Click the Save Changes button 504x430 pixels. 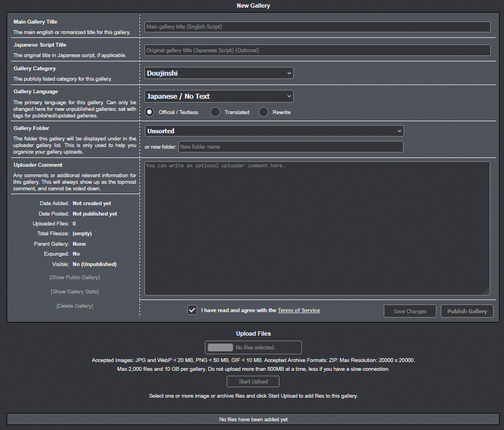(x=410, y=311)
